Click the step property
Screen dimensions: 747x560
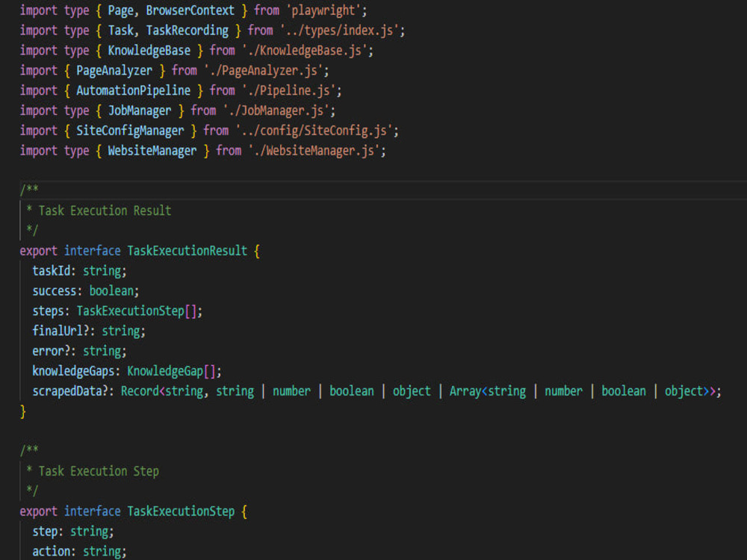pyautogui.click(x=45, y=530)
